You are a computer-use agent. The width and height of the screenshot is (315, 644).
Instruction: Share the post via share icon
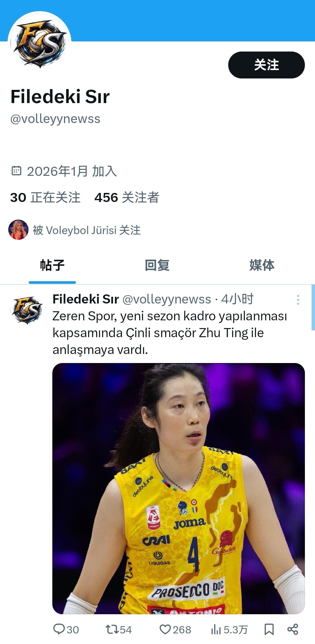[x=293, y=629]
